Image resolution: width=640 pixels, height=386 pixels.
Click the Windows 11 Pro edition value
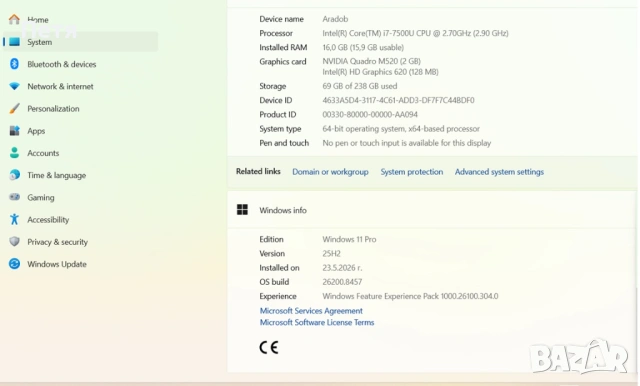[x=349, y=239]
